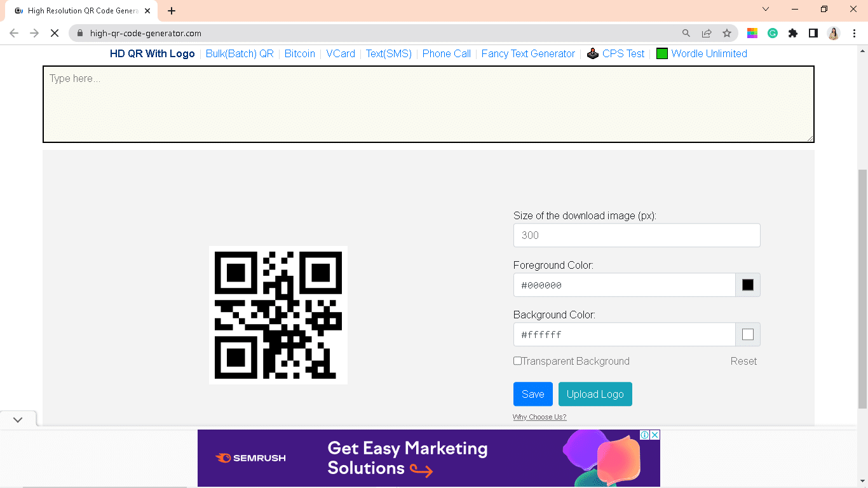Click the page vertical scrollbar
This screenshot has height=488, width=868.
pos(862,288)
